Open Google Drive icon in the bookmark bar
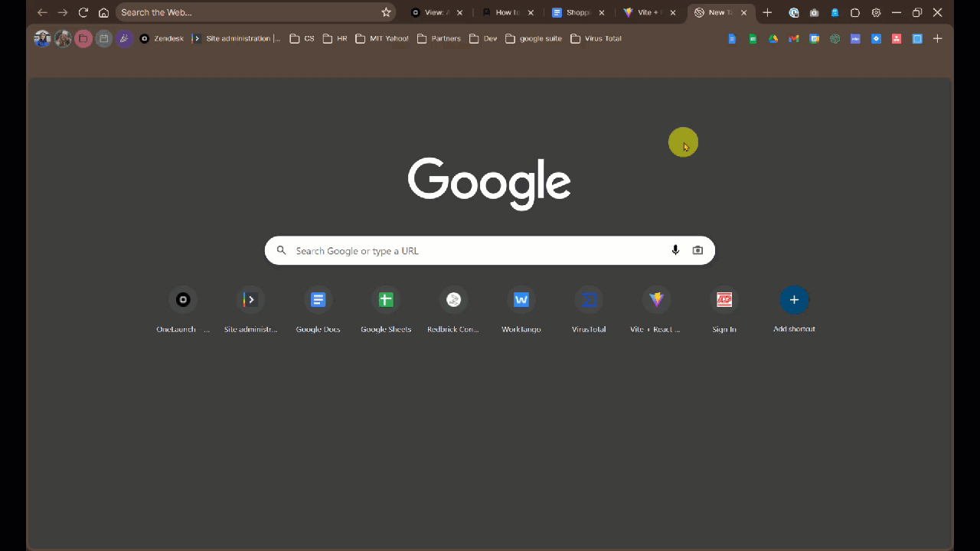The width and height of the screenshot is (980, 551). pyautogui.click(x=773, y=38)
